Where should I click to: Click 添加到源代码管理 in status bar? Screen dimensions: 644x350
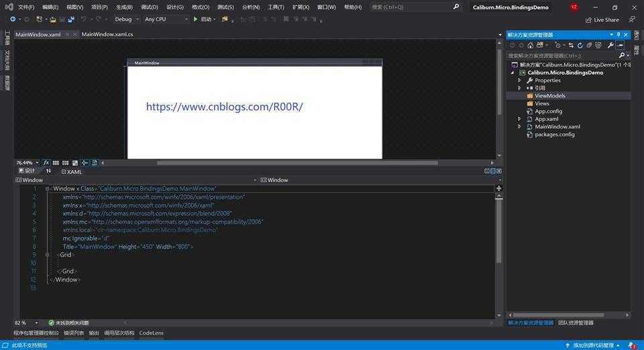[x=593, y=345]
